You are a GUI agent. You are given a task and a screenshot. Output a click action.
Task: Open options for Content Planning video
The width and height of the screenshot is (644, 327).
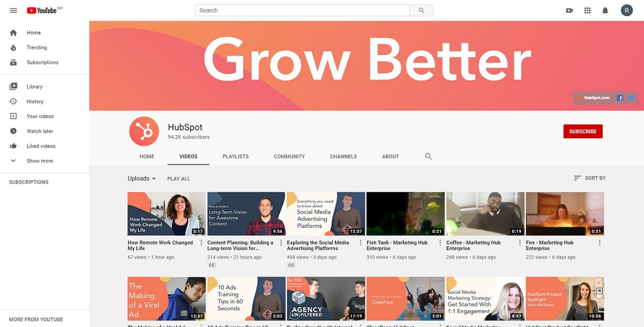pos(281,243)
